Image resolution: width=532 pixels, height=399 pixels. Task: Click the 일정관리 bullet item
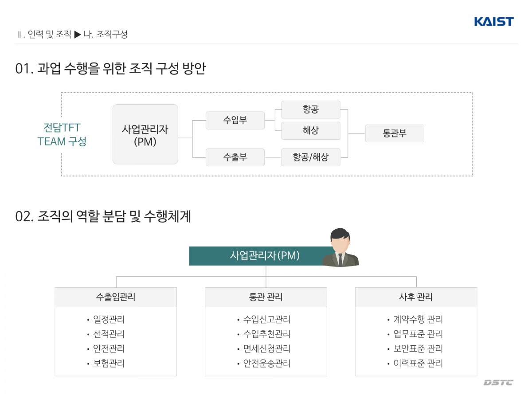pos(109,319)
